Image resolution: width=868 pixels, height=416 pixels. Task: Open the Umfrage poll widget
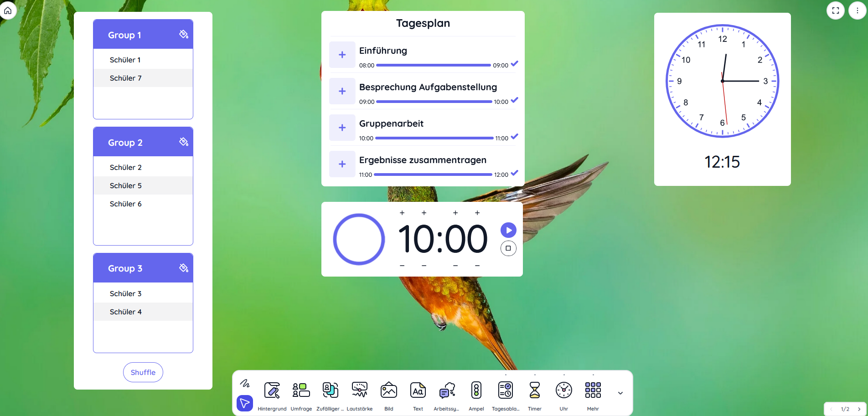[301, 390]
